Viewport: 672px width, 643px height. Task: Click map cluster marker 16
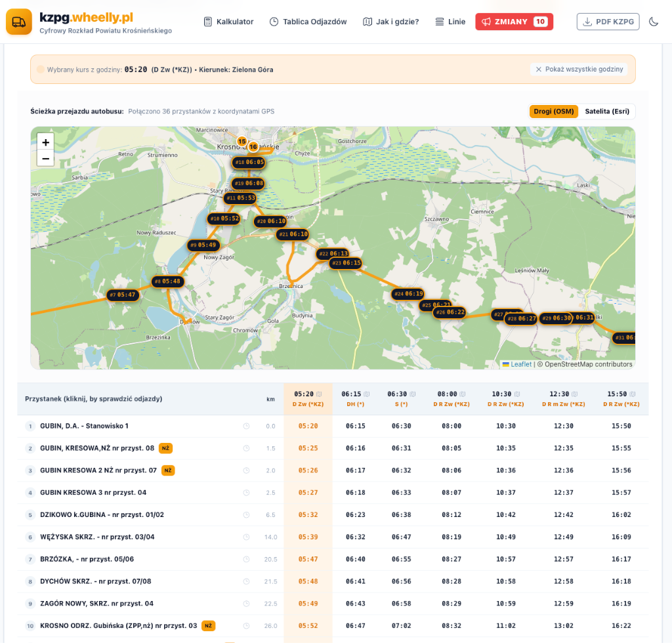pos(253,147)
